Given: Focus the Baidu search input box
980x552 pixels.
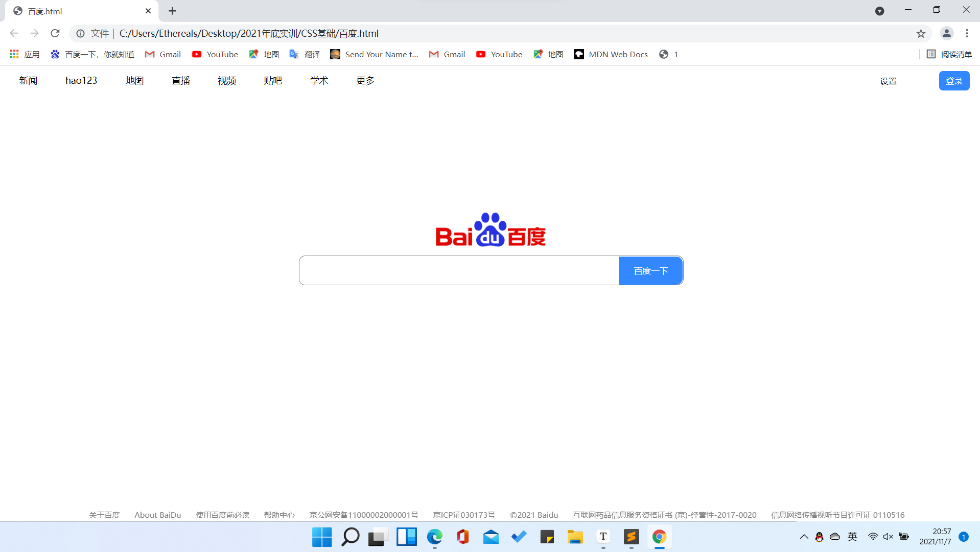Looking at the screenshot, I should click(x=459, y=270).
